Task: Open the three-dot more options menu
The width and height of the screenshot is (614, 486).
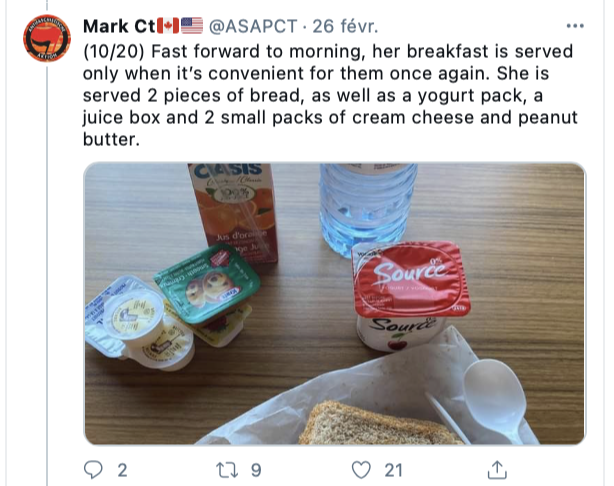Action: (x=575, y=26)
